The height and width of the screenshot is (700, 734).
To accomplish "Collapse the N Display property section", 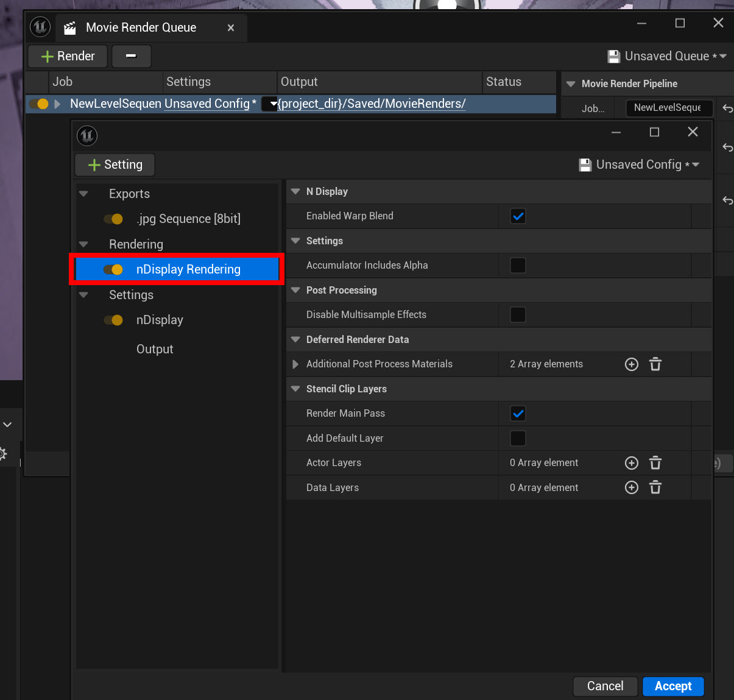I will click(x=295, y=191).
